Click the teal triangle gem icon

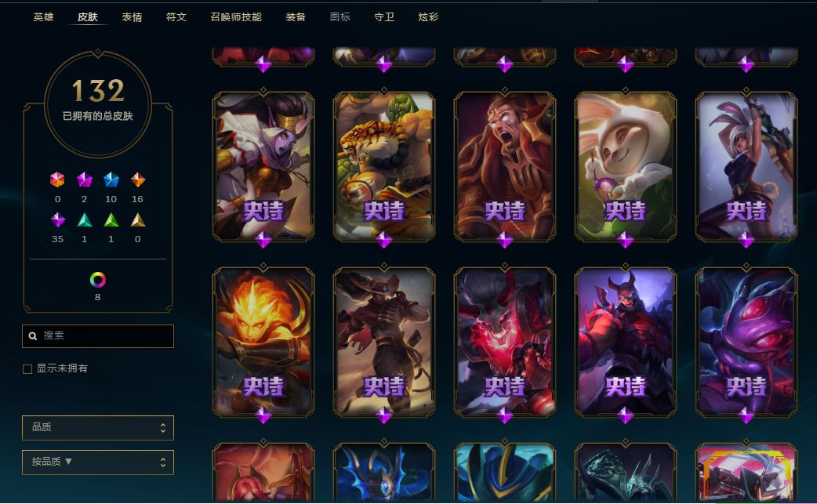click(x=85, y=220)
